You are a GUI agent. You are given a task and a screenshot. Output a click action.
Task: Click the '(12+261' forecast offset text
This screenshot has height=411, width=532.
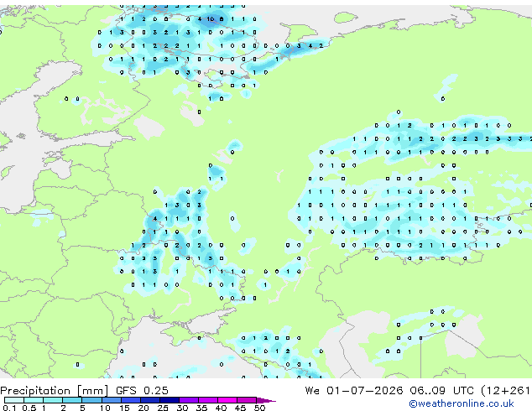coord(505,391)
